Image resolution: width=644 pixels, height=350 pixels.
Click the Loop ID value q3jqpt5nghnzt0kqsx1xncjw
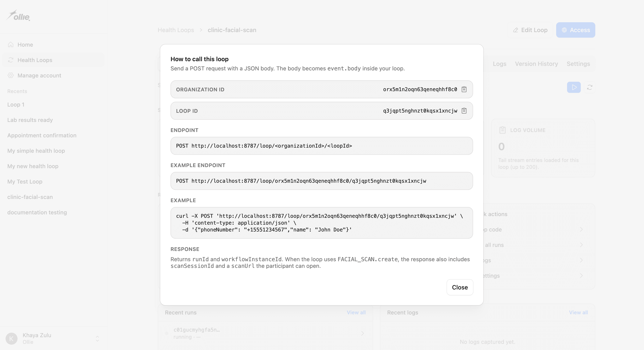[x=420, y=111]
